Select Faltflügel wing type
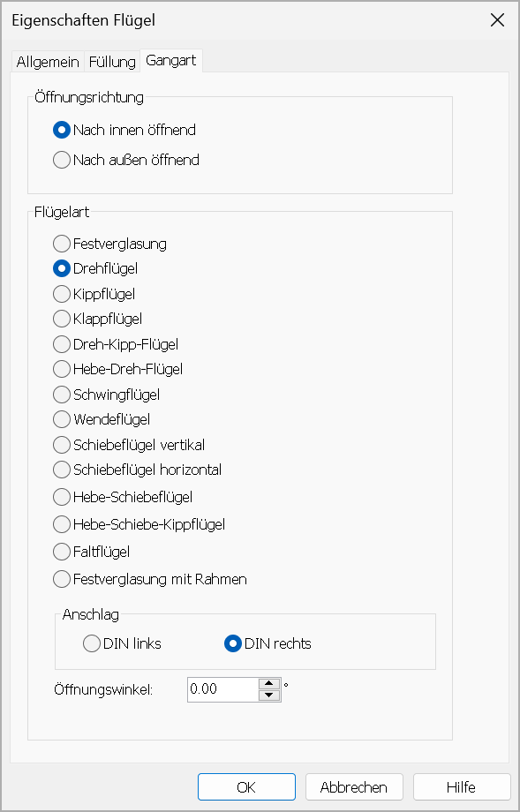This screenshot has height=812, width=520. 92,552
